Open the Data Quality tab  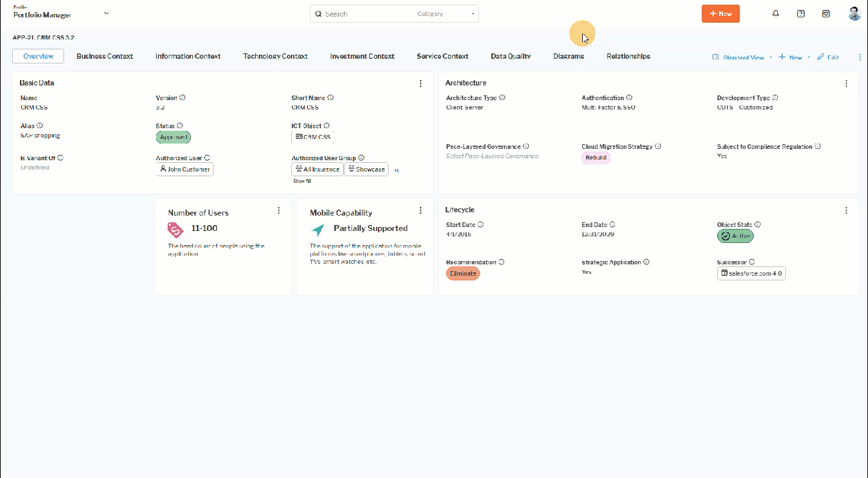pos(510,56)
